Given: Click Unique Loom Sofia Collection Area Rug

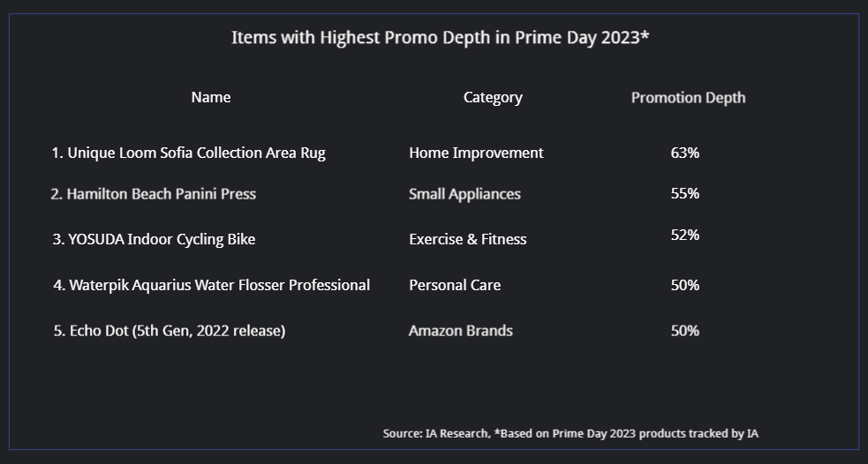Looking at the screenshot, I should click(x=188, y=153).
